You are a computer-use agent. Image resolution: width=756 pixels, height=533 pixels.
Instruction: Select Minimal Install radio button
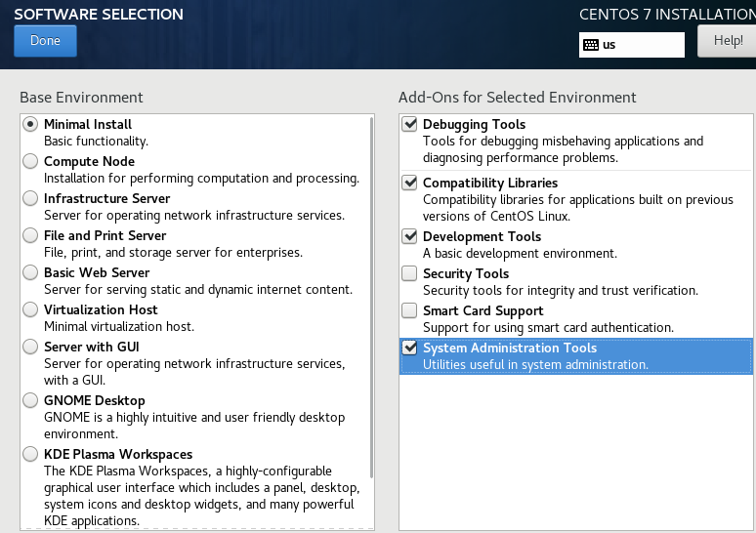tap(31, 124)
